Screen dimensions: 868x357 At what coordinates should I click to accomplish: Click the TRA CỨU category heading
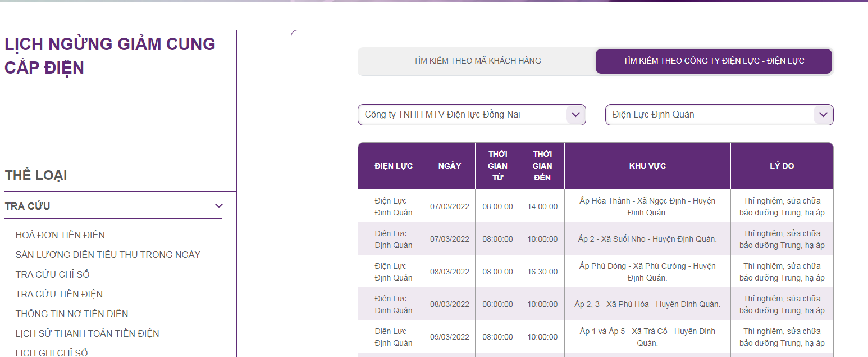point(28,206)
